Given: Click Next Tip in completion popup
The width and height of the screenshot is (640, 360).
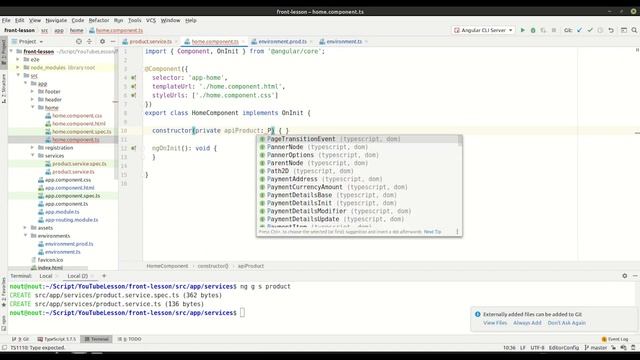Looking at the screenshot, I should [433, 231].
